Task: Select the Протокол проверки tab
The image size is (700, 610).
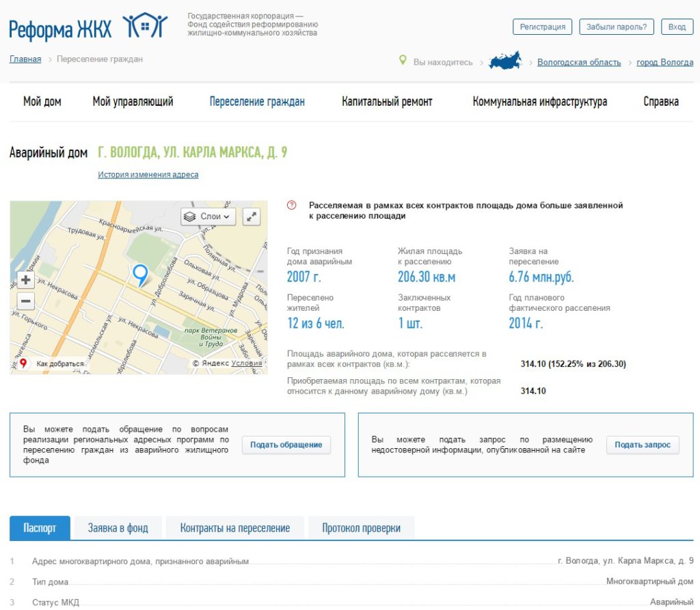Action: click(361, 528)
